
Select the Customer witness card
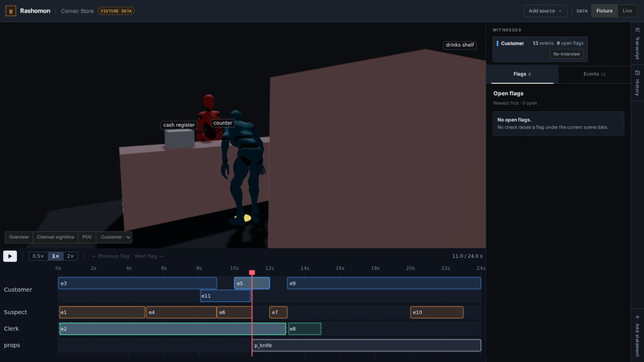[540, 49]
